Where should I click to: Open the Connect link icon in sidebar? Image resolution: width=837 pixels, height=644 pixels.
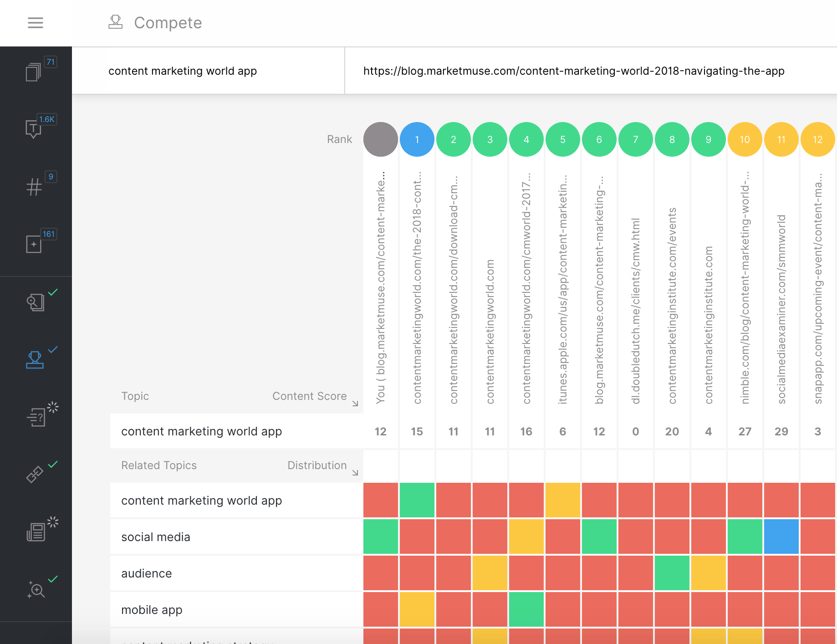pyautogui.click(x=35, y=474)
